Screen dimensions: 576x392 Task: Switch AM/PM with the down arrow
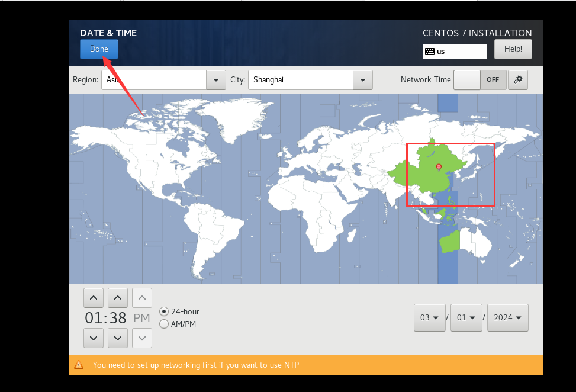click(142, 338)
